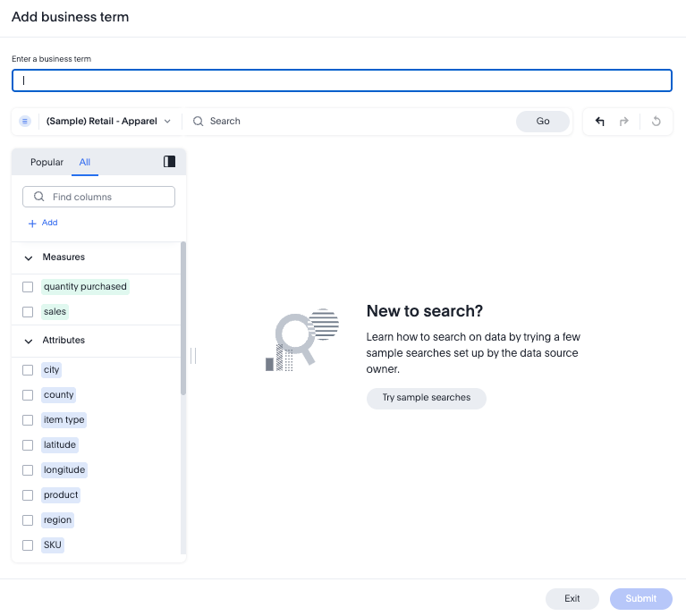Check the quantity purchased checkbox
686x616 pixels.
pyautogui.click(x=28, y=287)
